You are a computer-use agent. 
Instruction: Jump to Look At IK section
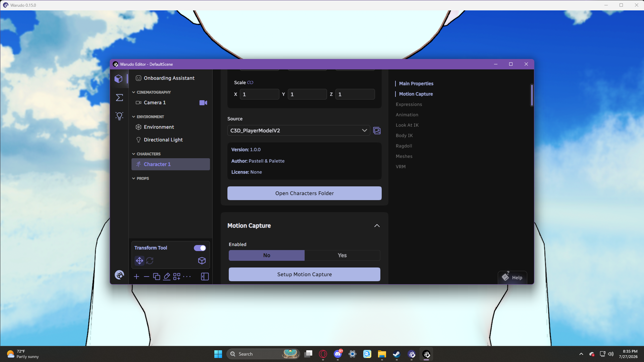click(407, 125)
